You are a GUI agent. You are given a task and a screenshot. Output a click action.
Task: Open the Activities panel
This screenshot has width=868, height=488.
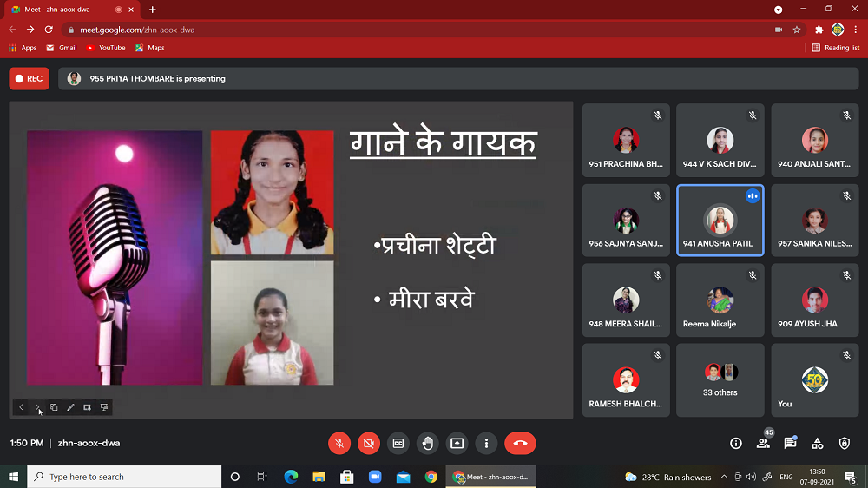tap(817, 443)
